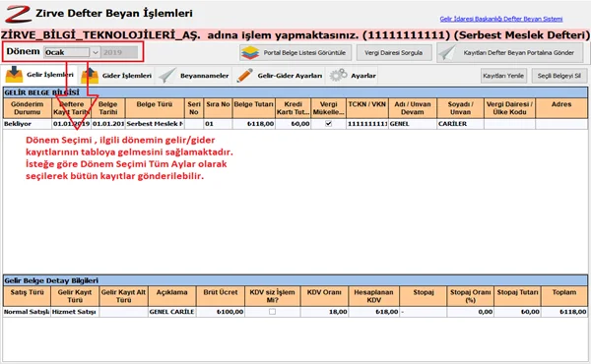Click the disabled 2019 year field
Image resolution: width=591 pixels, height=364 pixels.
click(x=119, y=52)
